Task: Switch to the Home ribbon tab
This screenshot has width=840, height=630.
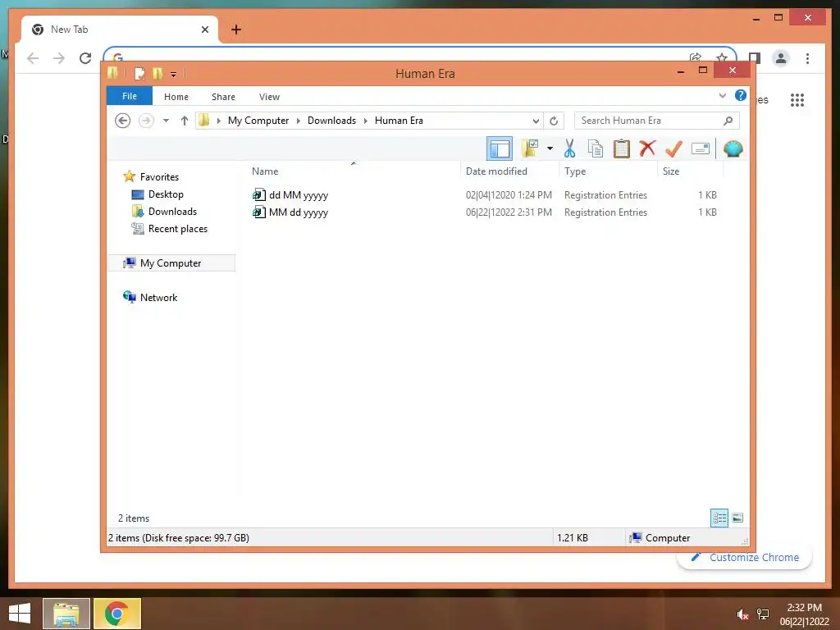Action: 176,97
